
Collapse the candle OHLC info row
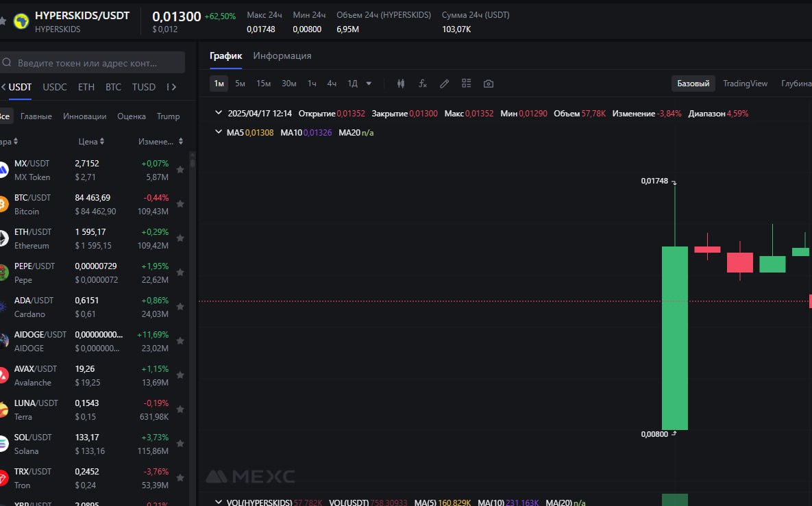[219, 113]
